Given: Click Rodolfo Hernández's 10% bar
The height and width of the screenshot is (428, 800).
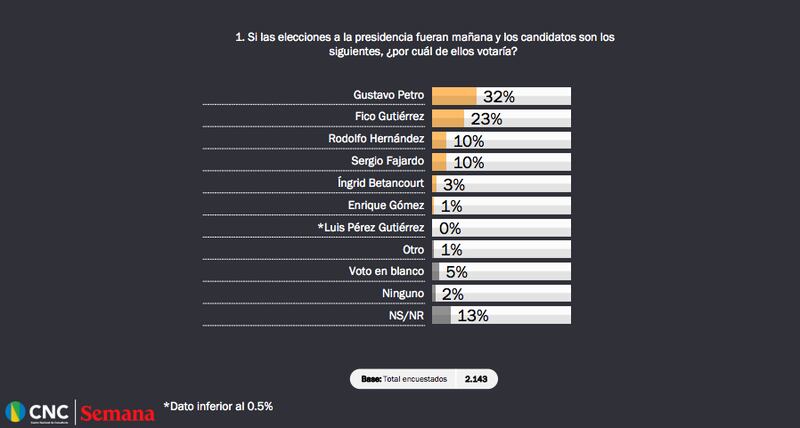Looking at the screenshot, I should click(439, 140).
